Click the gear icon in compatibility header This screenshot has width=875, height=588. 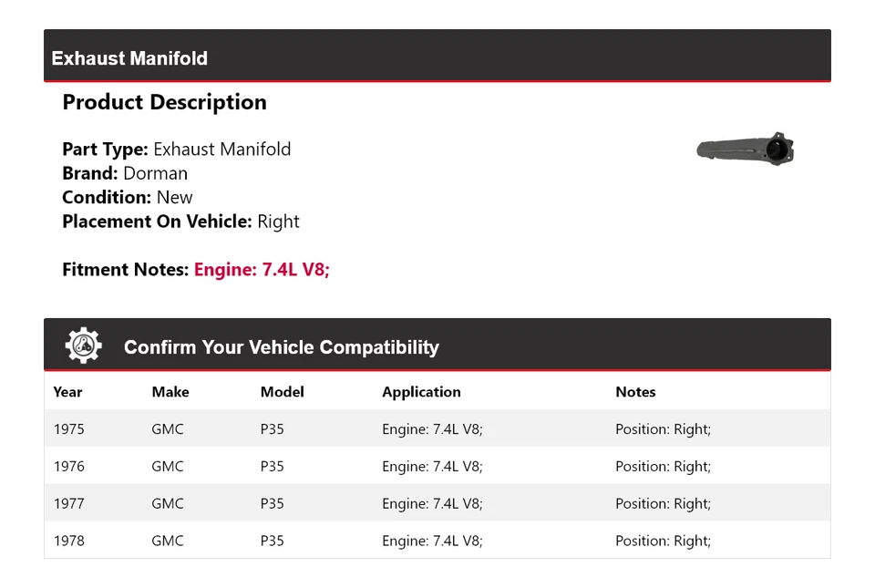tap(83, 346)
